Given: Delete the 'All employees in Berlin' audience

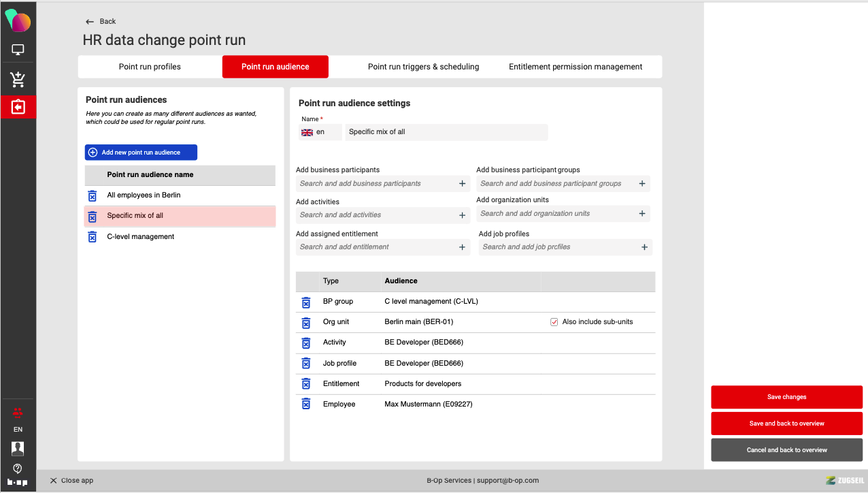Looking at the screenshot, I should 92,196.
